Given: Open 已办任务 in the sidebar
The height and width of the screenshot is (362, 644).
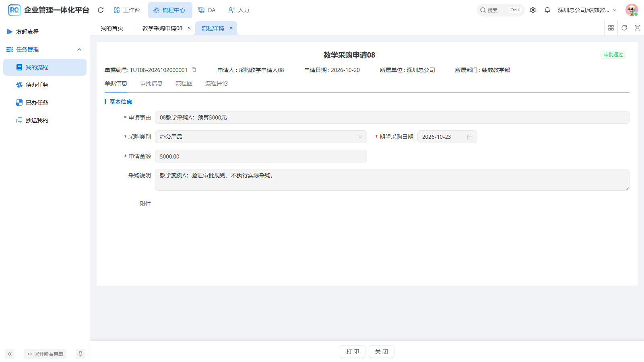Looking at the screenshot, I should (x=45, y=103).
